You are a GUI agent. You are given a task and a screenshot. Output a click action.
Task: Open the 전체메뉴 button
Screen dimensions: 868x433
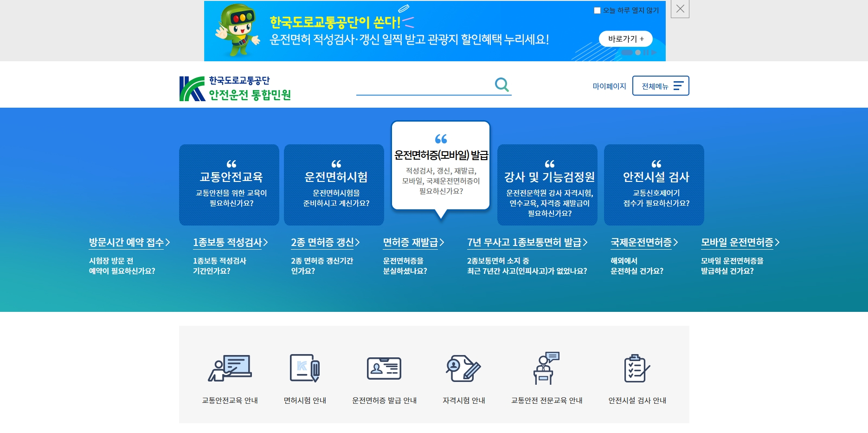pos(661,86)
